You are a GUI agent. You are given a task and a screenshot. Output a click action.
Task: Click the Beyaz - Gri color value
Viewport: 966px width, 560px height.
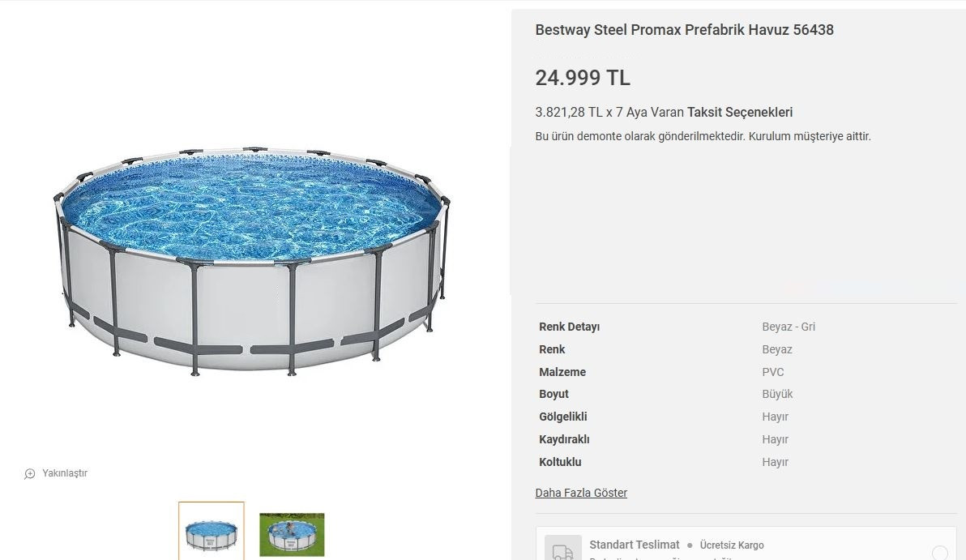tap(789, 327)
